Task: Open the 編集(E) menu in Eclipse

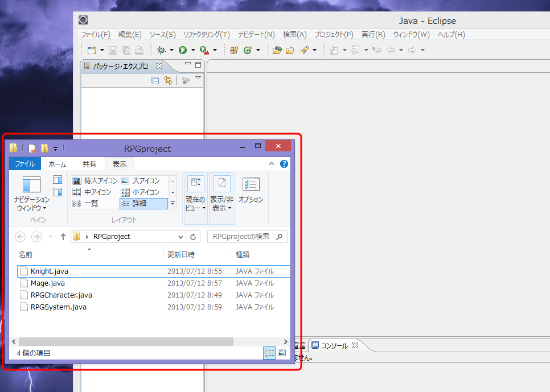Action: [130, 35]
